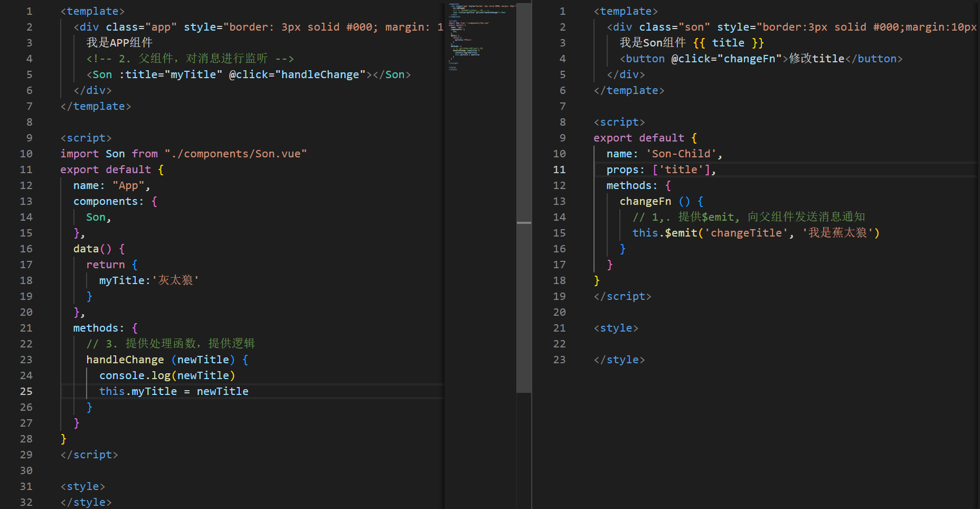Click 'methods: {' in right editor
Screen dimensions: 980x509
639,185
